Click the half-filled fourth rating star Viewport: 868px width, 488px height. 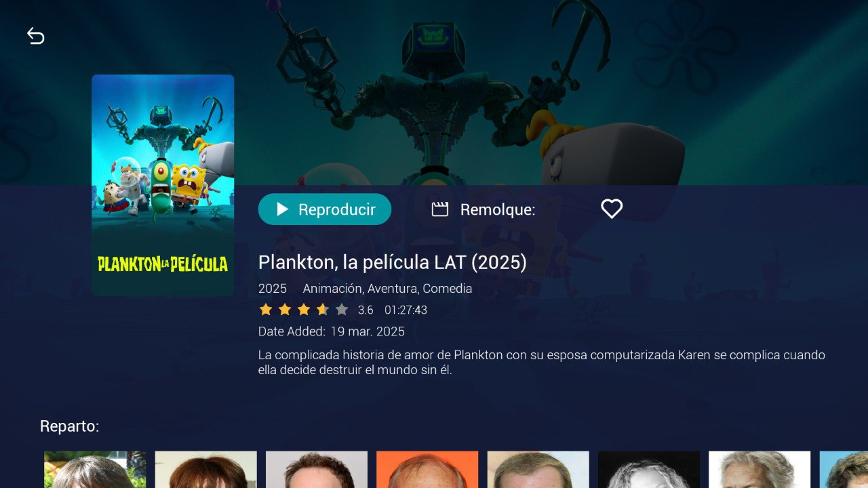point(323,310)
